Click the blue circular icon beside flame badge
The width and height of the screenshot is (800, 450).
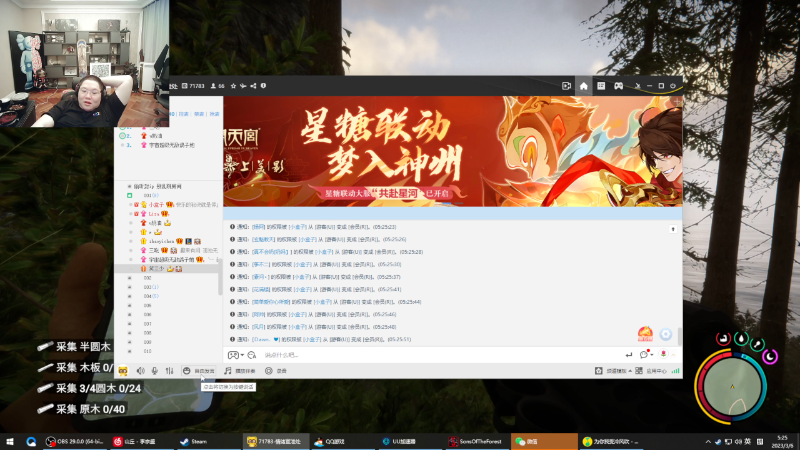pos(666,334)
